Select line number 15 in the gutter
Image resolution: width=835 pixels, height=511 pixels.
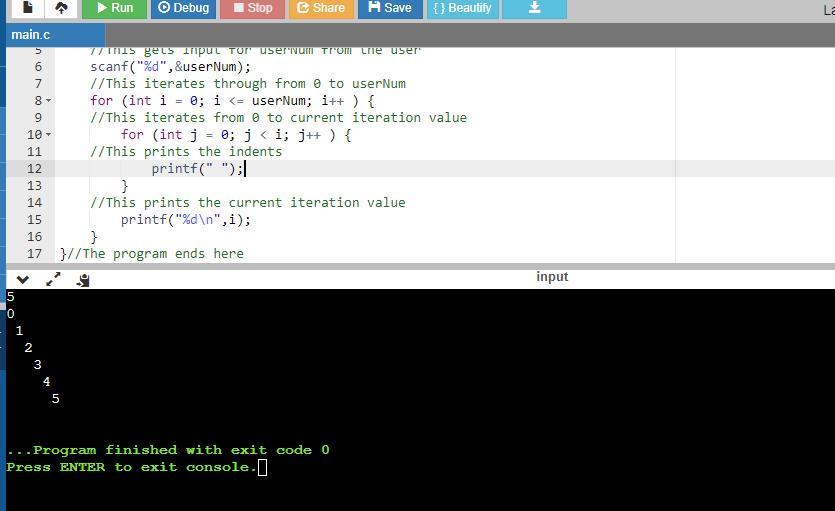pos(34,220)
